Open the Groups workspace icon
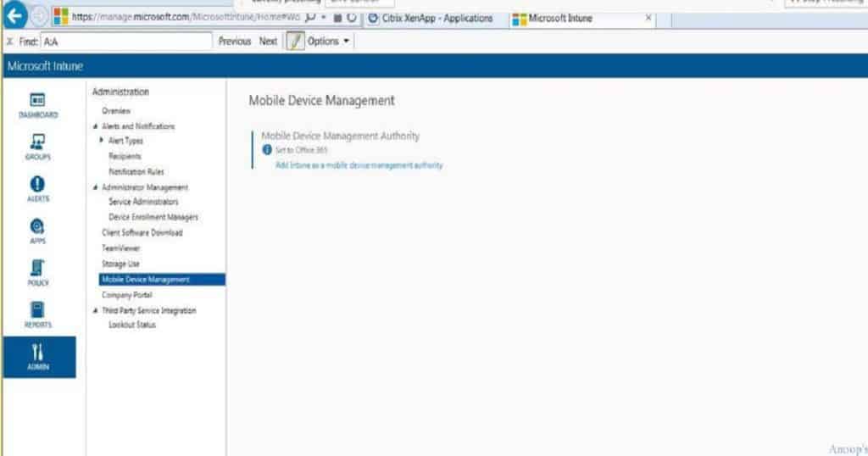This screenshot has width=868, height=456. [38, 147]
